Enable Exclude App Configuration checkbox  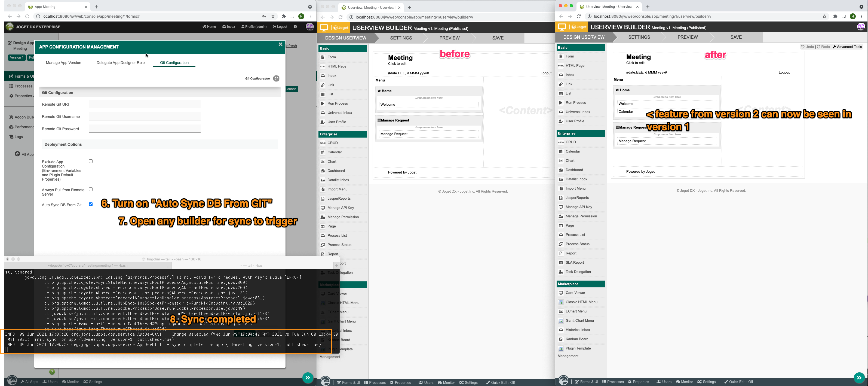click(x=91, y=161)
